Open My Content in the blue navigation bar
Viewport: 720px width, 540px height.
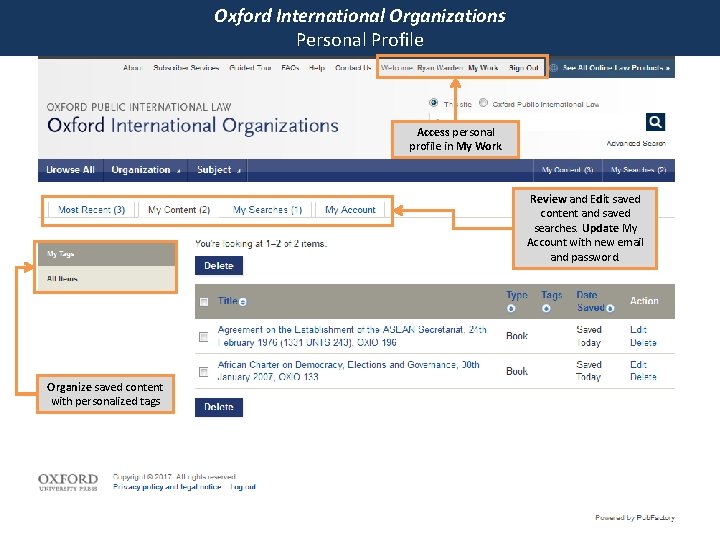568,170
